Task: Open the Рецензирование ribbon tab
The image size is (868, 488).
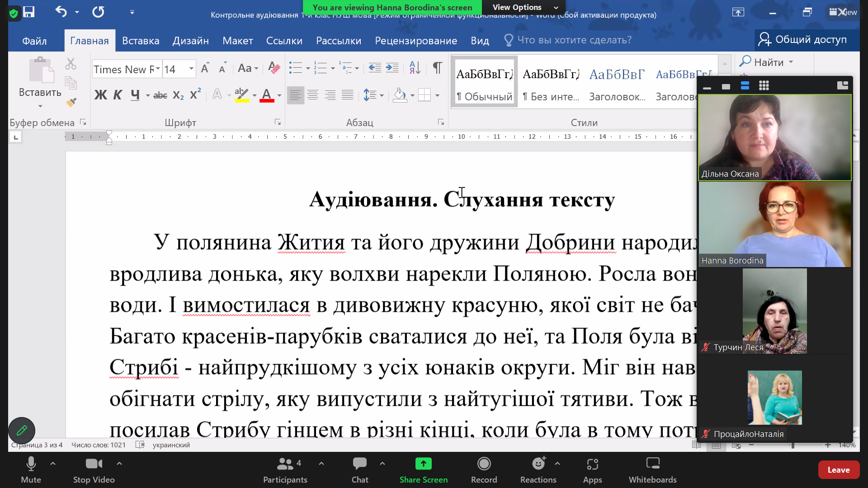Action: [x=415, y=41]
